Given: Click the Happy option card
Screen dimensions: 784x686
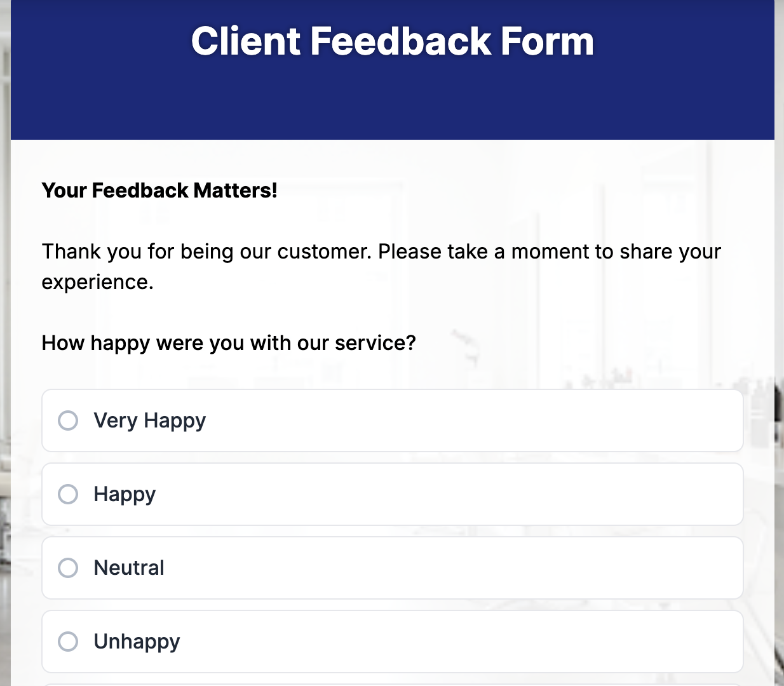Looking at the screenshot, I should pos(392,494).
